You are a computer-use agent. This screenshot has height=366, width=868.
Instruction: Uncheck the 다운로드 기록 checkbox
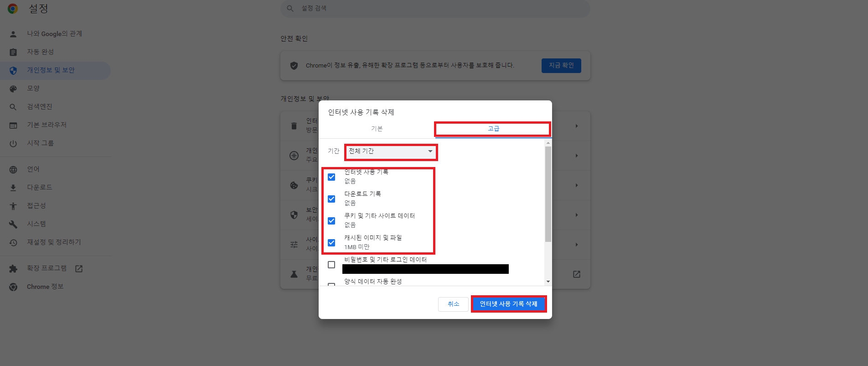click(x=331, y=199)
